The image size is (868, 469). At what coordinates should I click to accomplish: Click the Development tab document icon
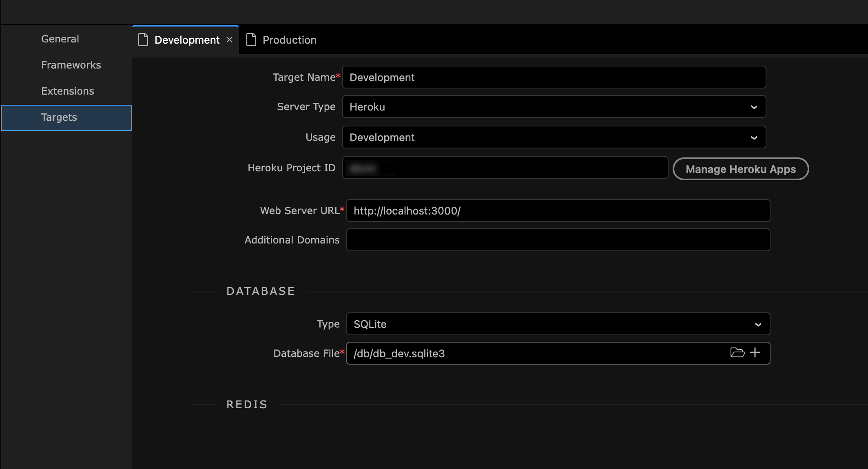click(143, 40)
